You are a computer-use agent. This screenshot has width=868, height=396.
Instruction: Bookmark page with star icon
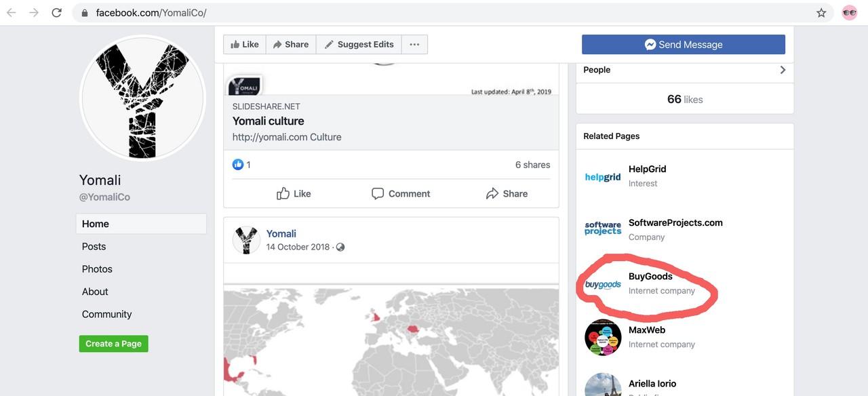(x=821, y=13)
